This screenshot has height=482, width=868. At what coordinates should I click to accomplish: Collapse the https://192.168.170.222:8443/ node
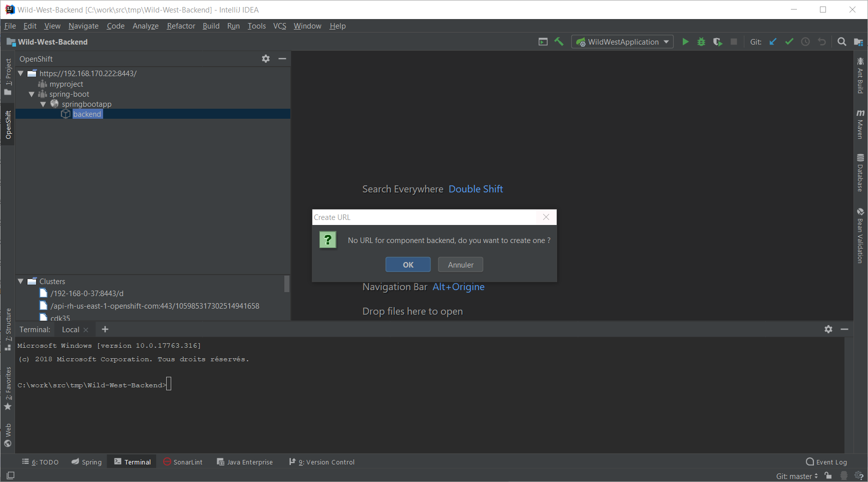pyautogui.click(x=21, y=73)
